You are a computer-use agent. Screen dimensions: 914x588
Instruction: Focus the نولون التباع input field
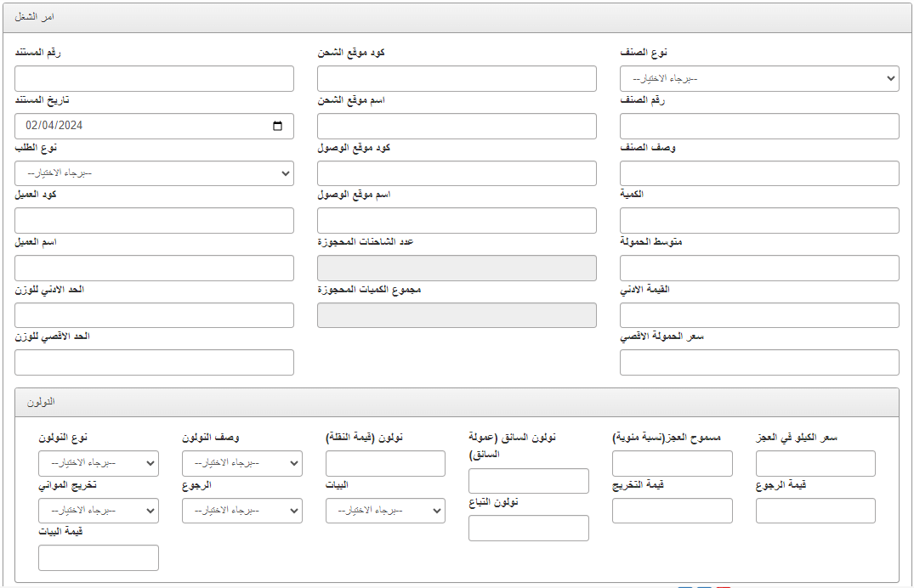pyautogui.click(x=528, y=528)
